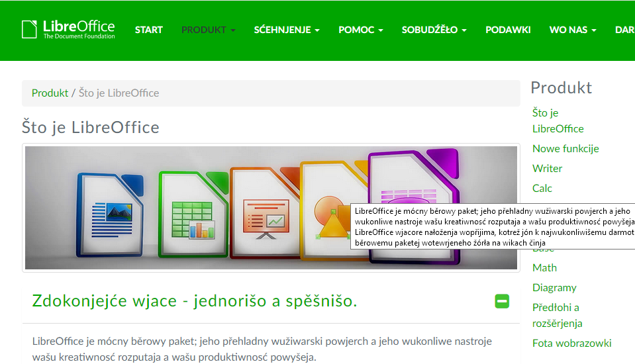Open Što je LibreOffice sidebar link

tap(558, 120)
